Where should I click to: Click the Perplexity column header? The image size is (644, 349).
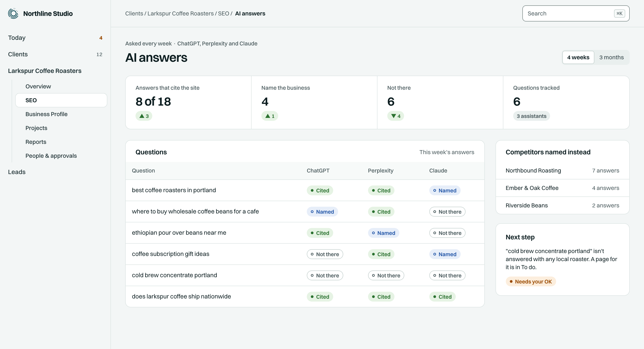(381, 171)
